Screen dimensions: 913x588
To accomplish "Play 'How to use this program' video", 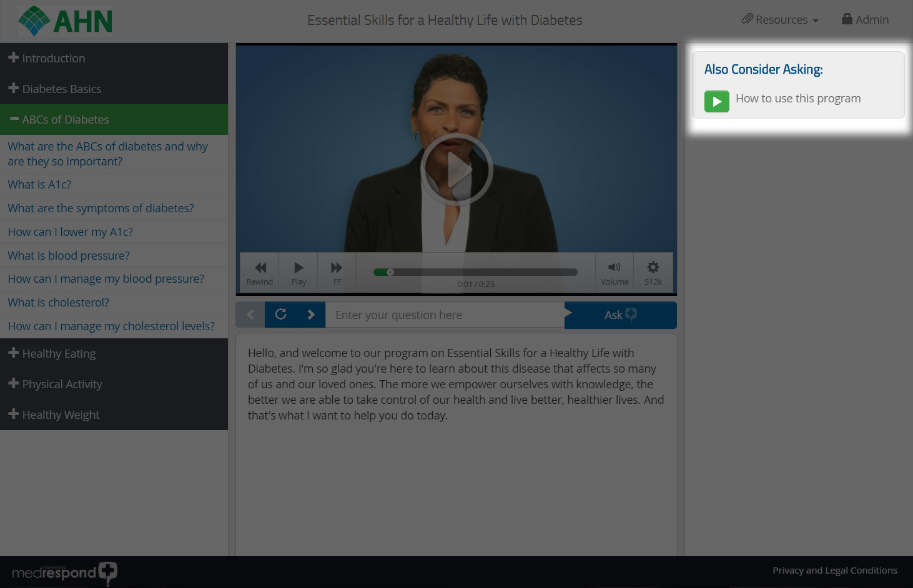I will pos(717,101).
